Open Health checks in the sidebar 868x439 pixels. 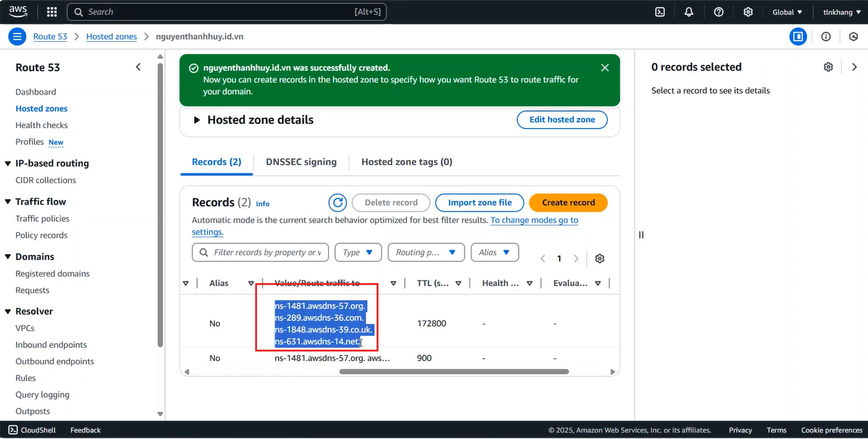coord(42,125)
